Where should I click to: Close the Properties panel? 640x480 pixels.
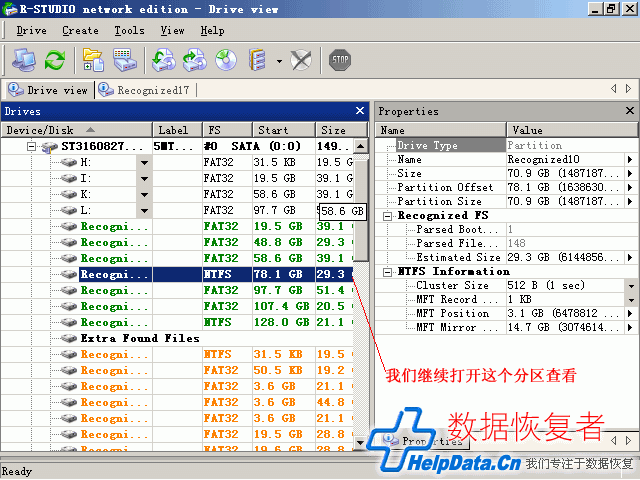630,110
